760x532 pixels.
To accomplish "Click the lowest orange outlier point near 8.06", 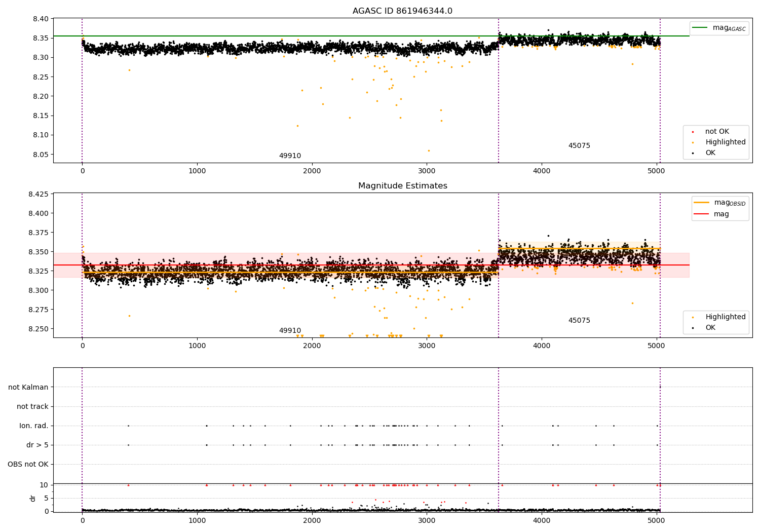I will (x=429, y=150).
